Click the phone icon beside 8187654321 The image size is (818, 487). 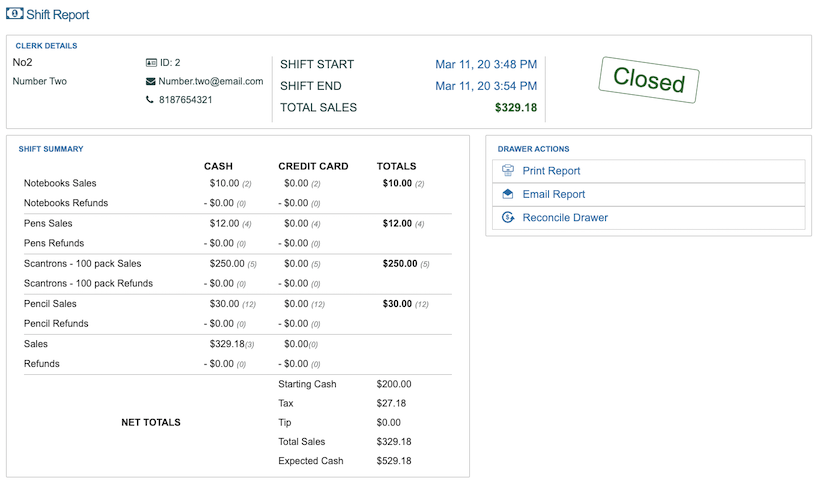[x=151, y=100]
